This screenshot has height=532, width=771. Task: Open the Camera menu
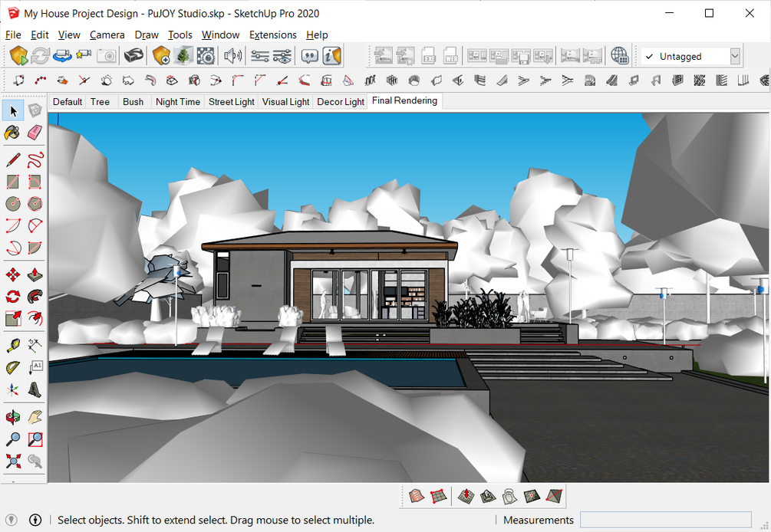pyautogui.click(x=107, y=34)
